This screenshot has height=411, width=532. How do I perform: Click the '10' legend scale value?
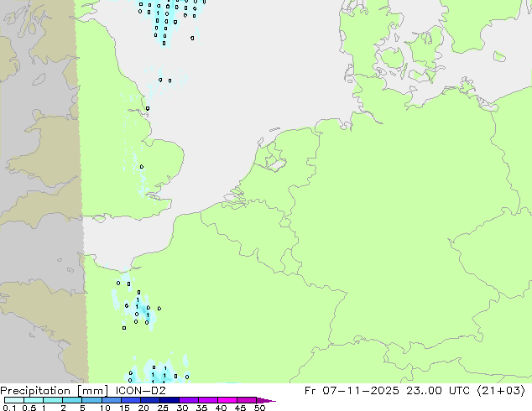coord(105,408)
